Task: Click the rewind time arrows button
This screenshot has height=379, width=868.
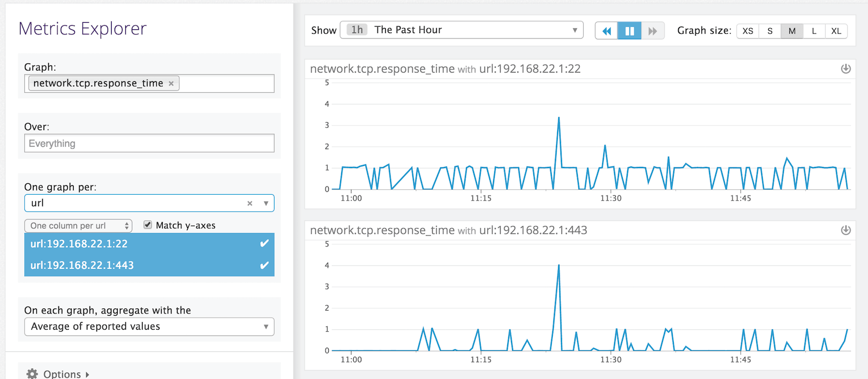Action: [x=607, y=31]
